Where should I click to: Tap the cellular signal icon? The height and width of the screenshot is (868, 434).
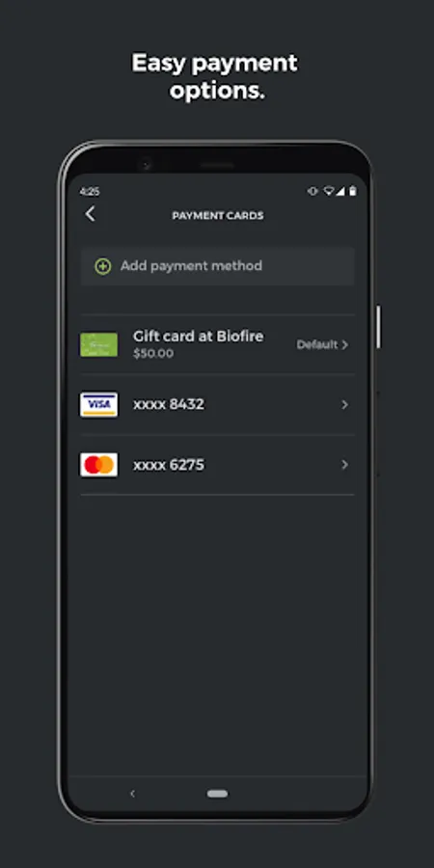[x=339, y=191]
